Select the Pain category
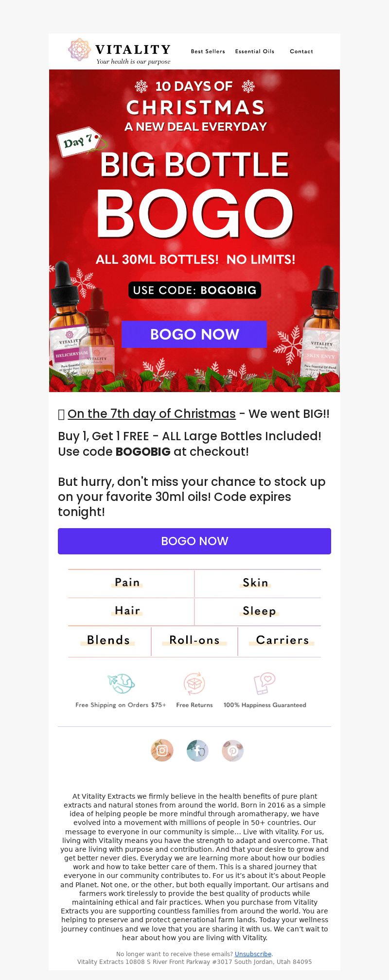 (x=127, y=583)
